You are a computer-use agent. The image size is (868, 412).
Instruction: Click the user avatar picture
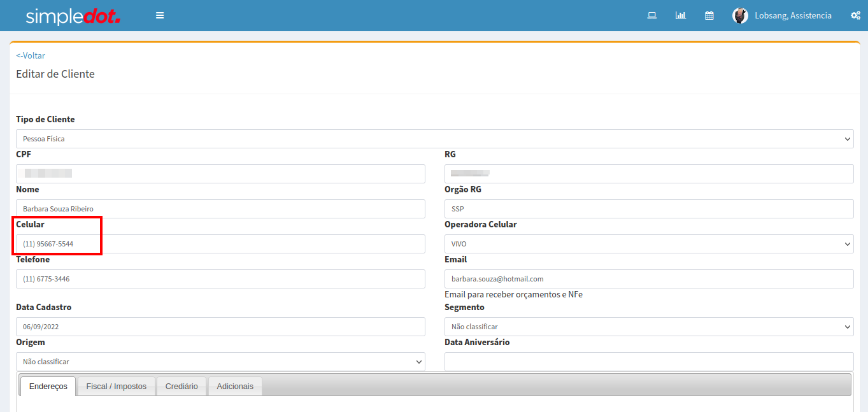740,16
